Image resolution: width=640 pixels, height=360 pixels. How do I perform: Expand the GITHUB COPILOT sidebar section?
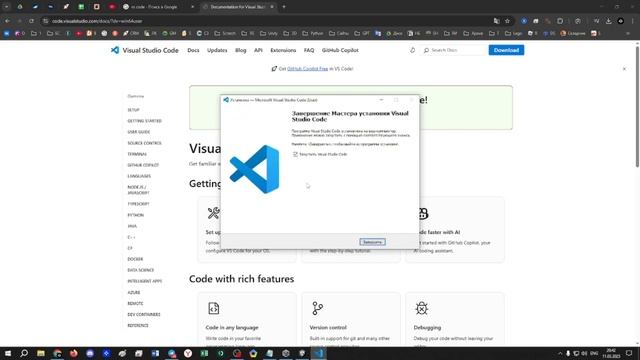(143, 165)
